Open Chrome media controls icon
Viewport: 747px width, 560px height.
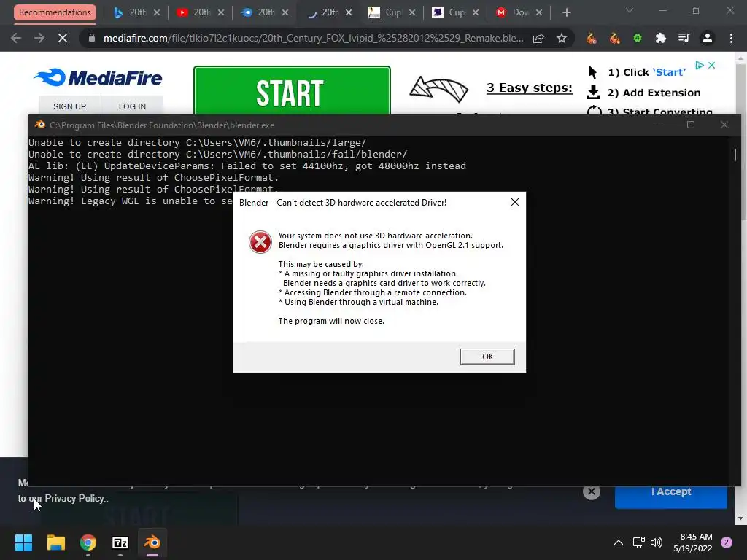[x=684, y=38]
